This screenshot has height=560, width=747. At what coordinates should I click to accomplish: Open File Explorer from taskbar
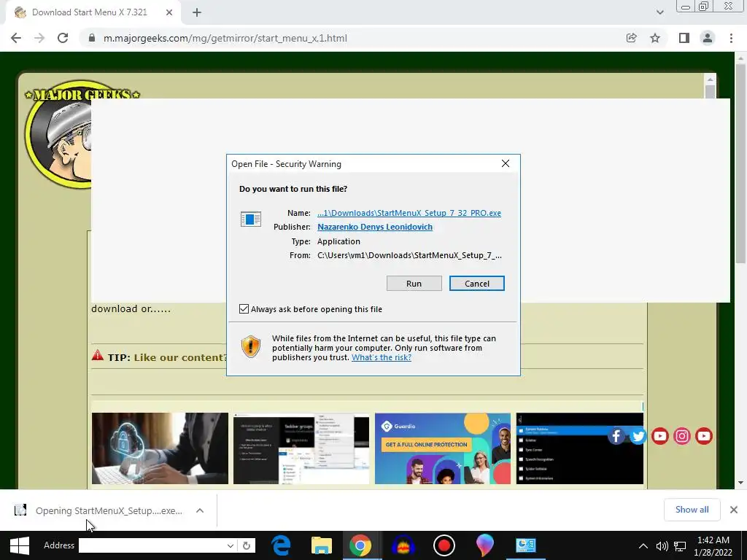click(x=322, y=545)
